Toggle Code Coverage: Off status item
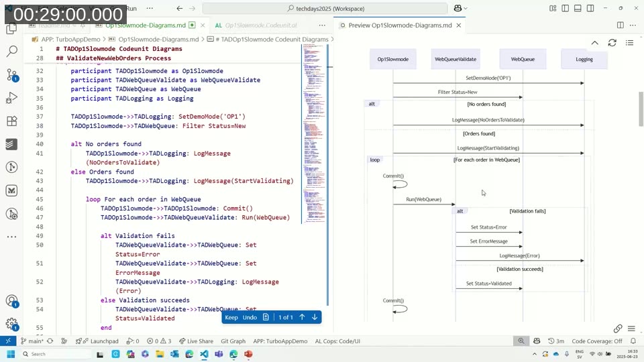Screen dimensions: 644x362 coord(597,341)
